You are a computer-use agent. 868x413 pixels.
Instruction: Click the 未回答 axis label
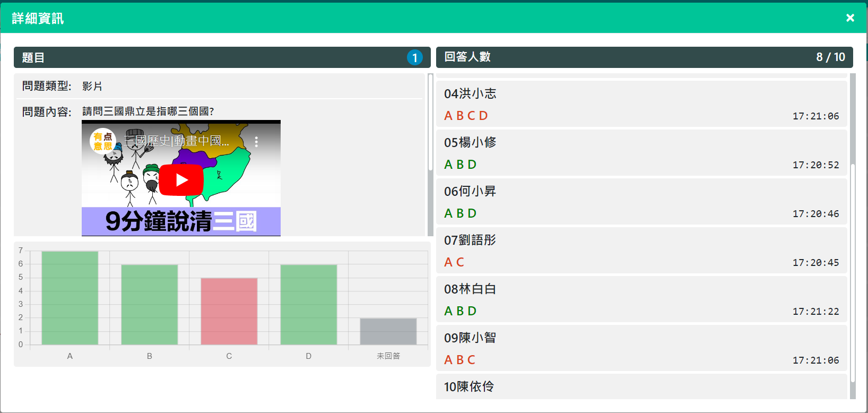(388, 356)
